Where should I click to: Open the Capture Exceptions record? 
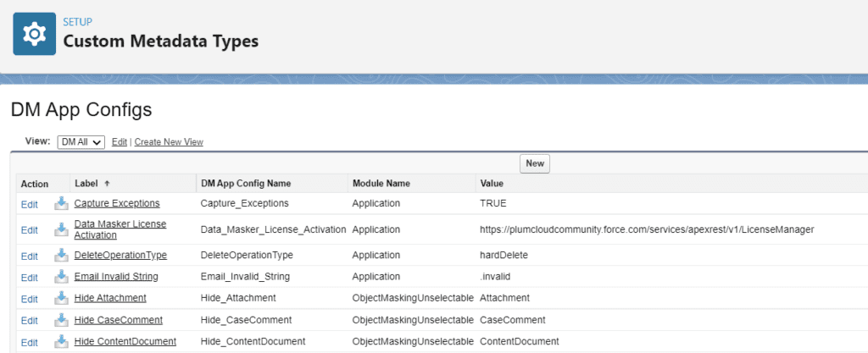click(117, 203)
